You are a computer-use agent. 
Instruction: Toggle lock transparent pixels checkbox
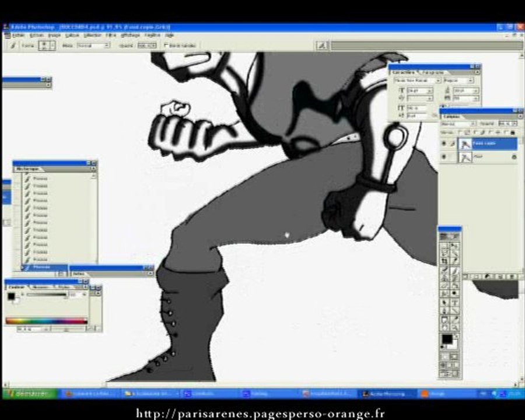[x=460, y=132]
